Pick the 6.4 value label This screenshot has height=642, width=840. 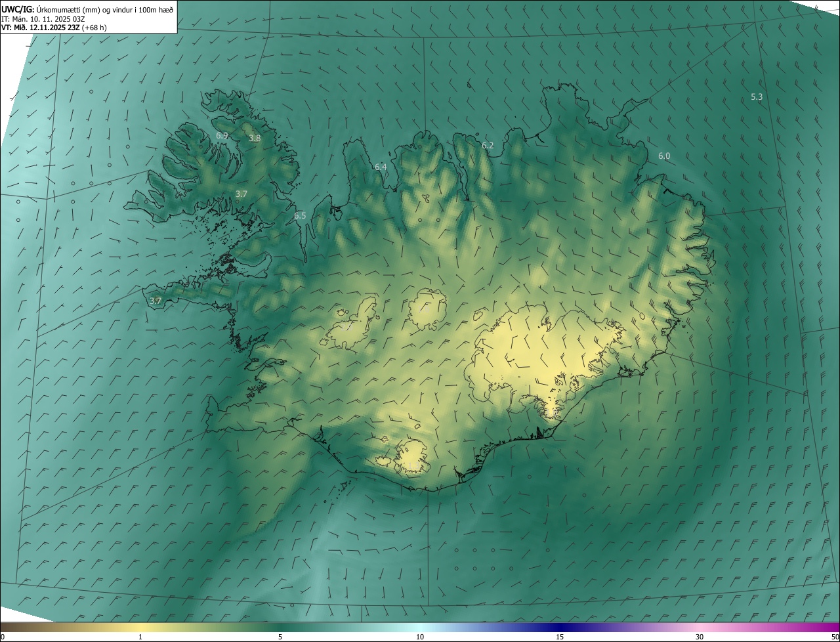pos(381,167)
